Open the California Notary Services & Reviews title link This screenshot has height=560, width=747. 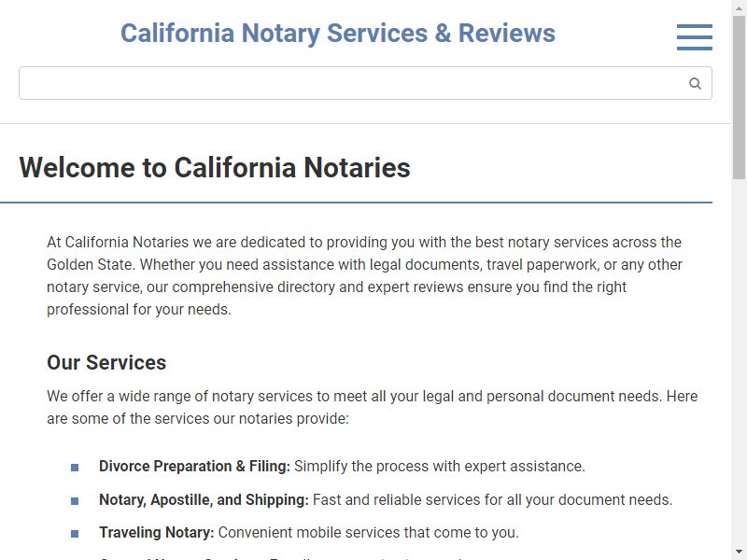[338, 33]
